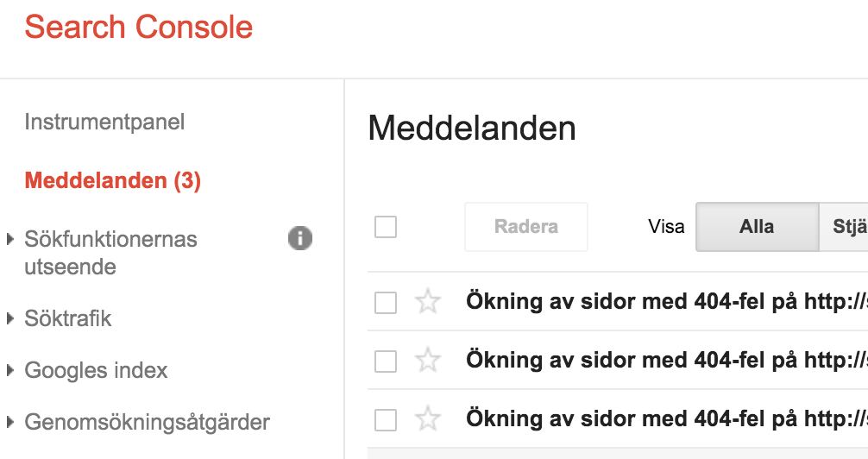868x459 pixels.
Task: Tick the select-all checkbox beside Radera
Action: click(386, 227)
